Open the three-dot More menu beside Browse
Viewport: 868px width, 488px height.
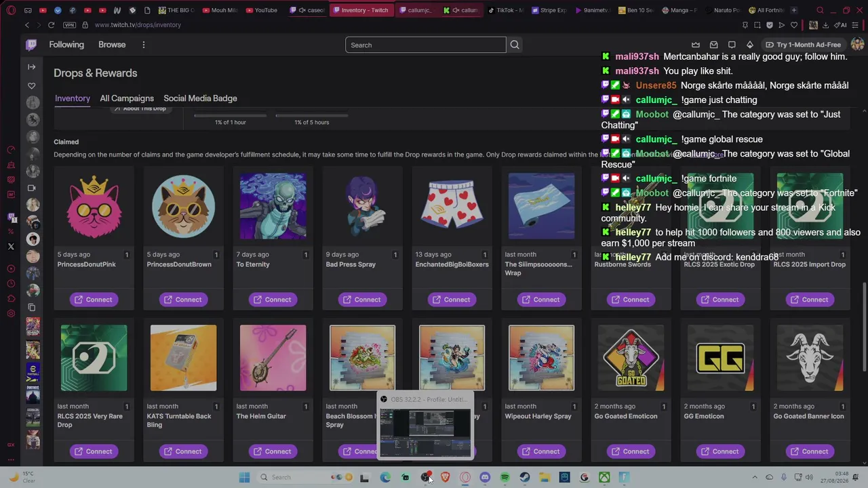(x=144, y=45)
